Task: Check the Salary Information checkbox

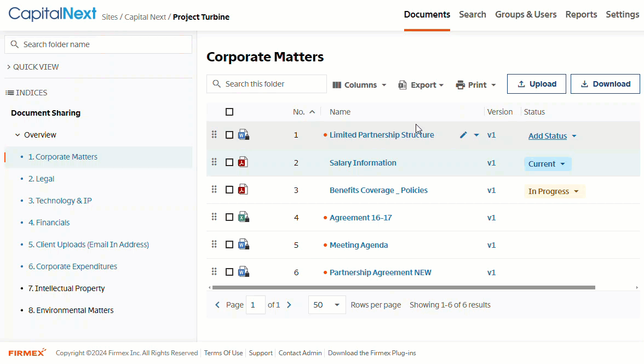Action: tap(229, 162)
